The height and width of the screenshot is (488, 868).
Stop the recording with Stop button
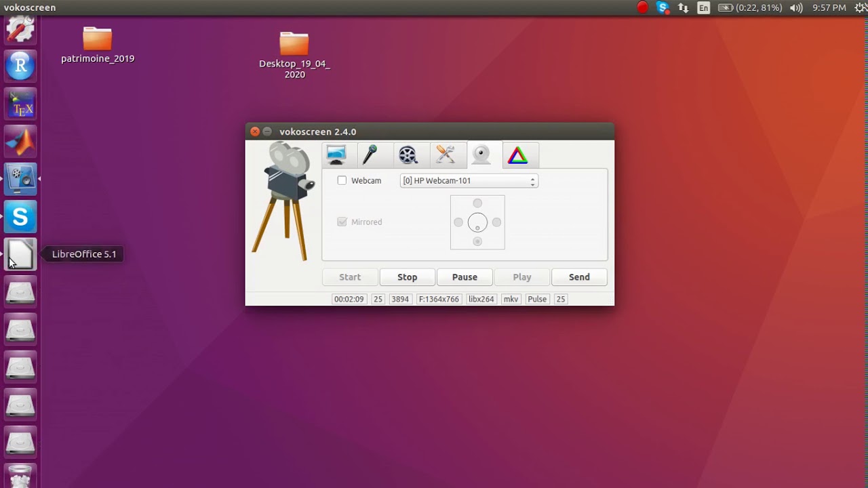(x=407, y=277)
